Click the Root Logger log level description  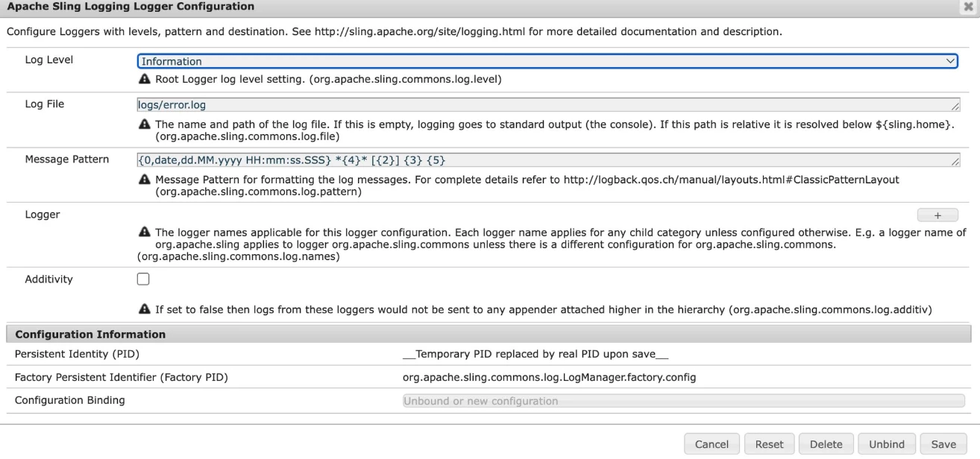click(x=328, y=80)
